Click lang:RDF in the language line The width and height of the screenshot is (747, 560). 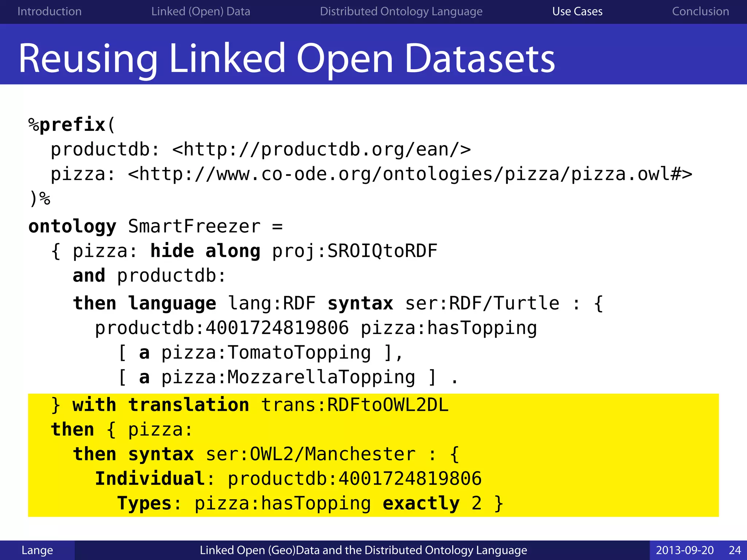pyautogui.click(x=272, y=303)
